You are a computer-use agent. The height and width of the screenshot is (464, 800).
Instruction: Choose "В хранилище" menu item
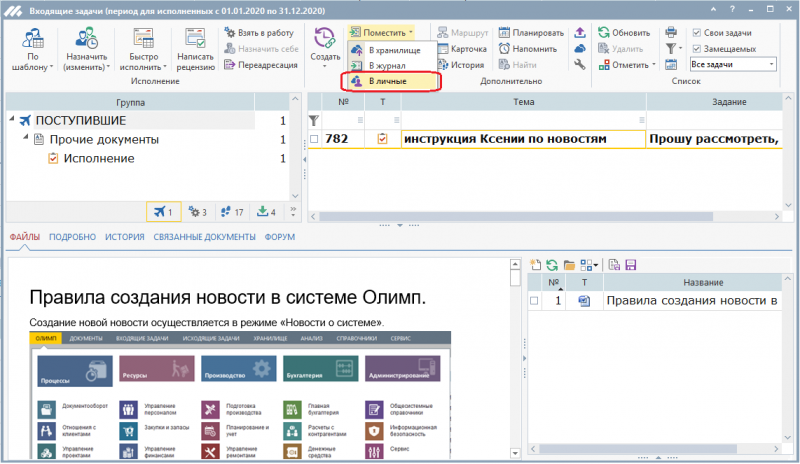point(392,50)
